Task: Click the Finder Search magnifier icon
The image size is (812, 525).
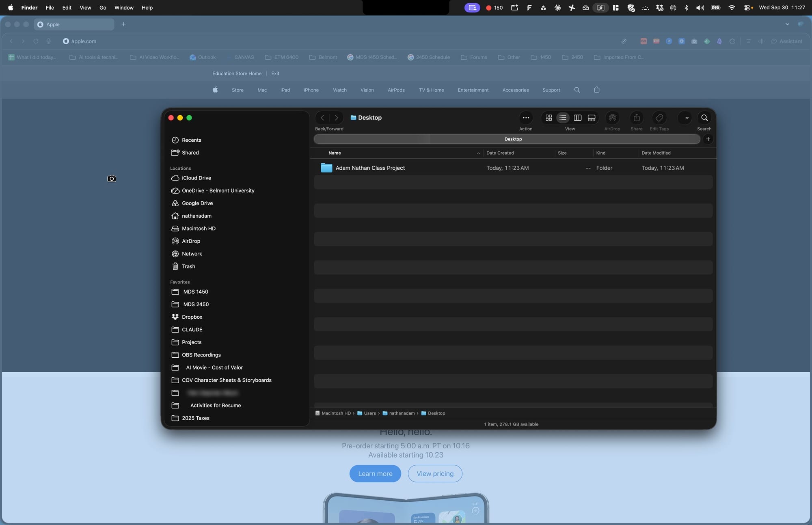Action: (x=704, y=118)
